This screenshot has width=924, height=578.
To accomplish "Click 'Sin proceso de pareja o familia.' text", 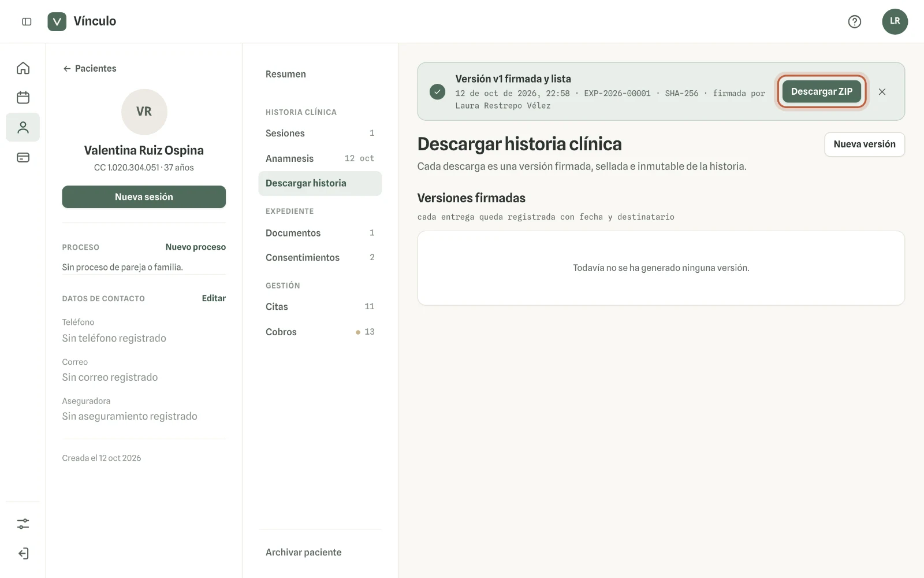I will pyautogui.click(x=122, y=267).
